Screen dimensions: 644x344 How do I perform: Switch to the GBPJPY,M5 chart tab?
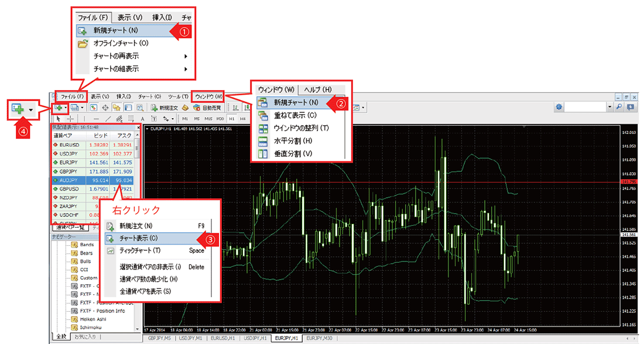click(x=159, y=338)
